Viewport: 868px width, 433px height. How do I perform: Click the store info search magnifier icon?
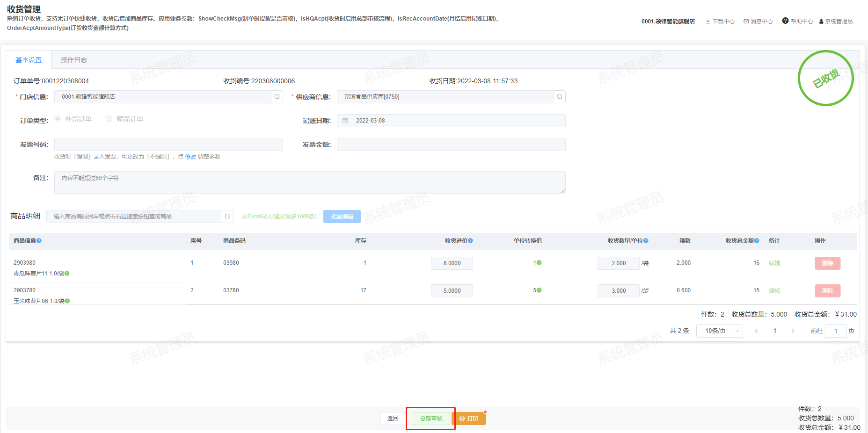[x=277, y=97]
